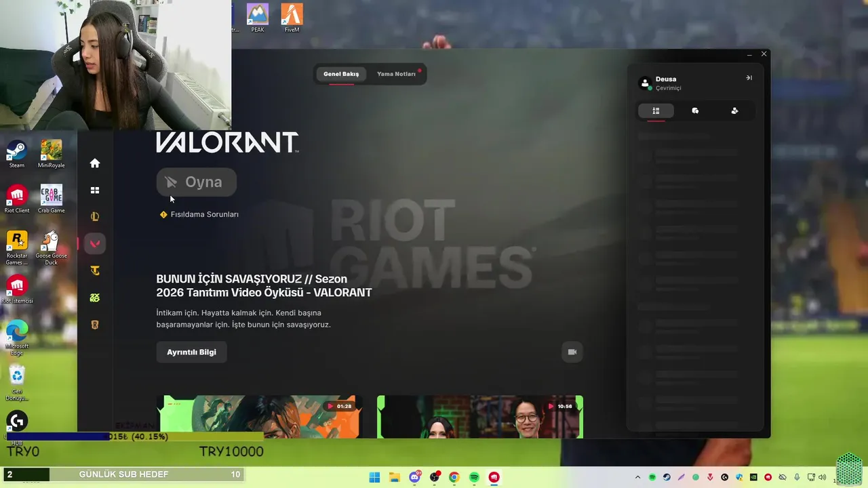868x488 pixels.
Task: Collapse the social panel with arrow icon
Action: click(x=749, y=78)
